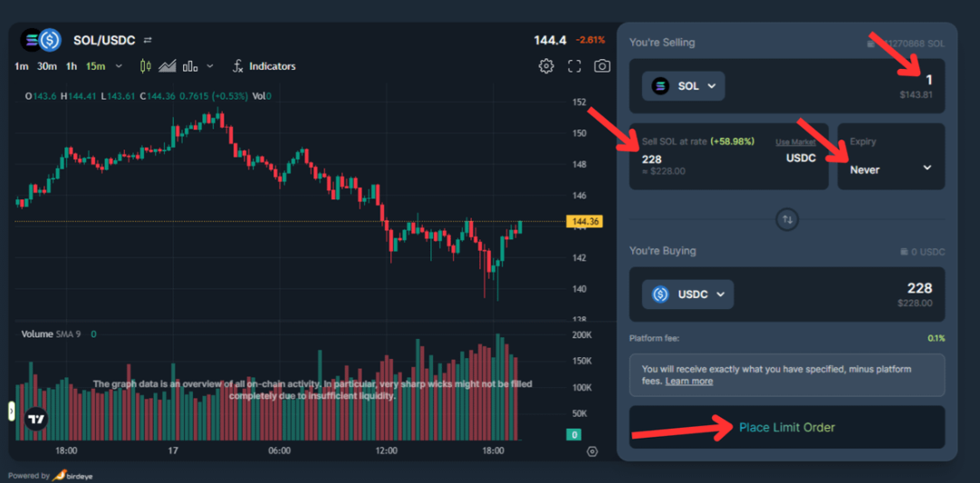This screenshot has height=483, width=980.
Task: Click the +58.98% rate difference text
Action: click(x=732, y=141)
